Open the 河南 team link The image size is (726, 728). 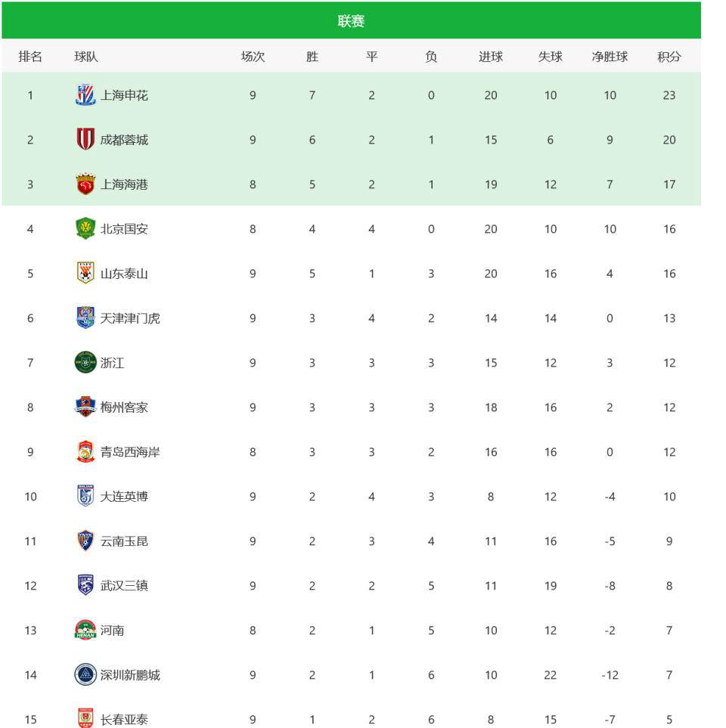point(112,630)
